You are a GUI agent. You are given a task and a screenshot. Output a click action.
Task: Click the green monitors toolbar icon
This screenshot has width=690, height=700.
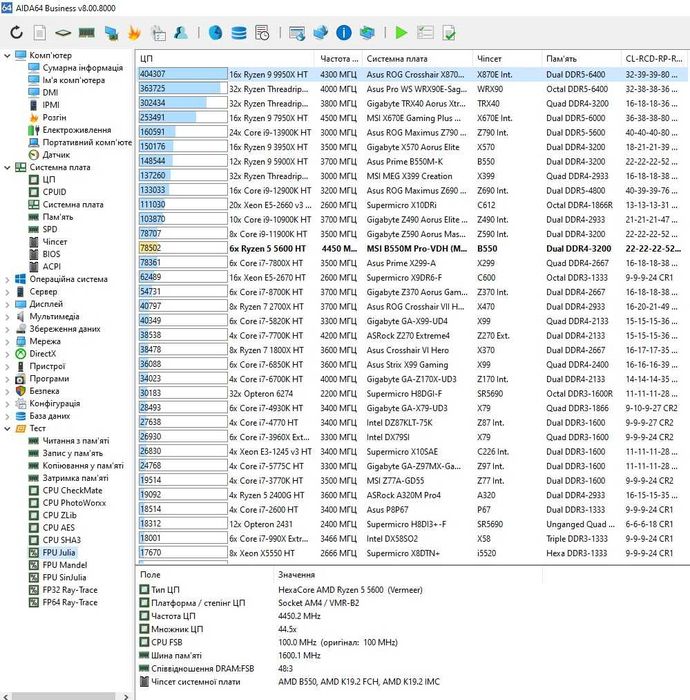(367, 33)
